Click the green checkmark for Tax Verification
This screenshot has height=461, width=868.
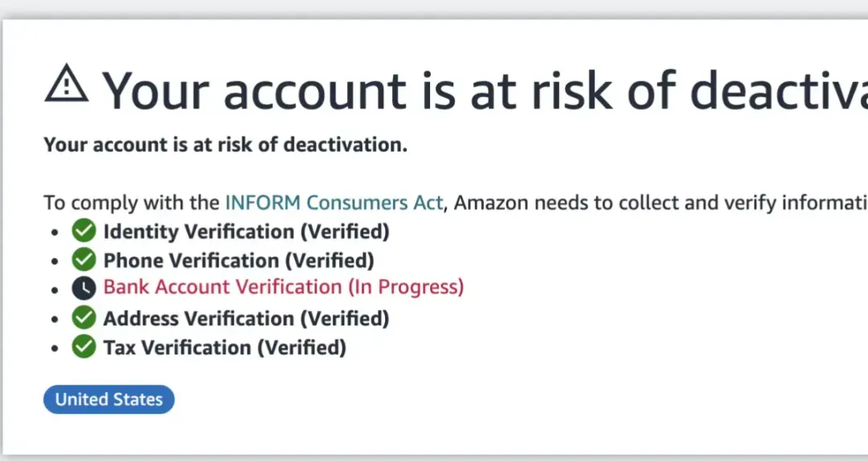[84, 347]
